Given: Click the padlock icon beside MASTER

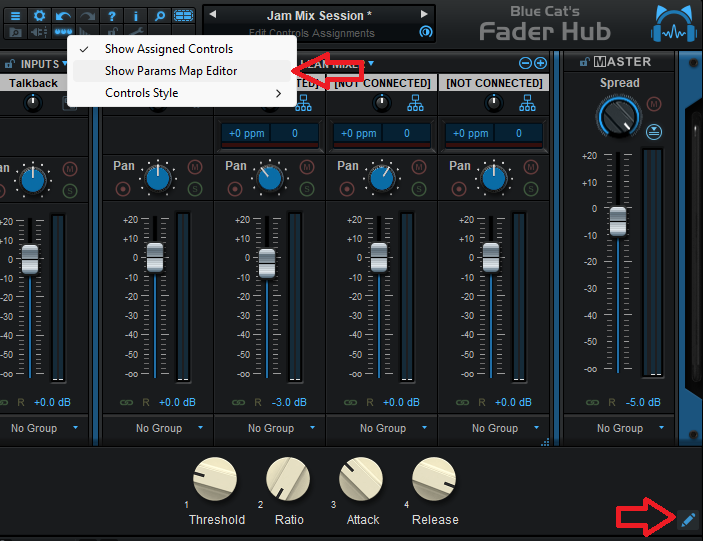Looking at the screenshot, I should 583,62.
